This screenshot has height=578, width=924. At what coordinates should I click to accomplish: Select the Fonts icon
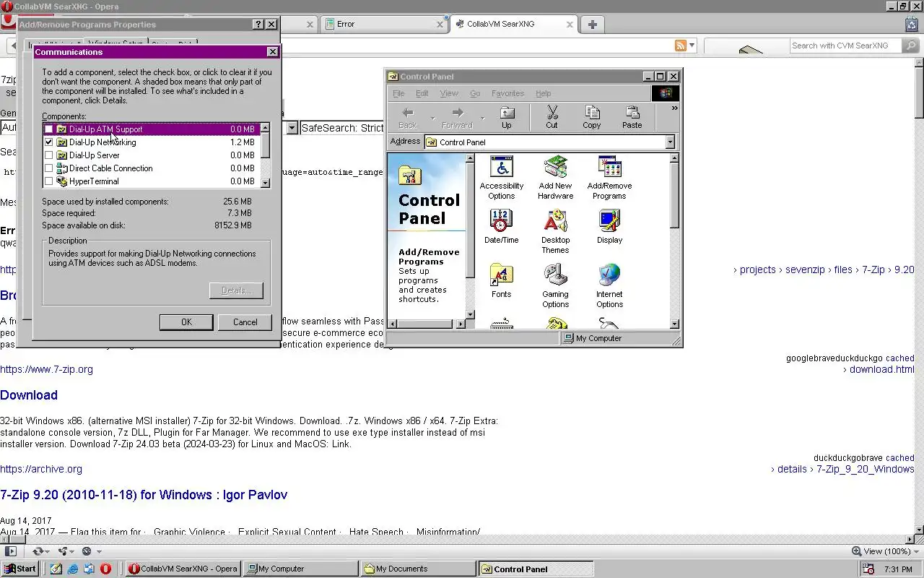(501, 281)
